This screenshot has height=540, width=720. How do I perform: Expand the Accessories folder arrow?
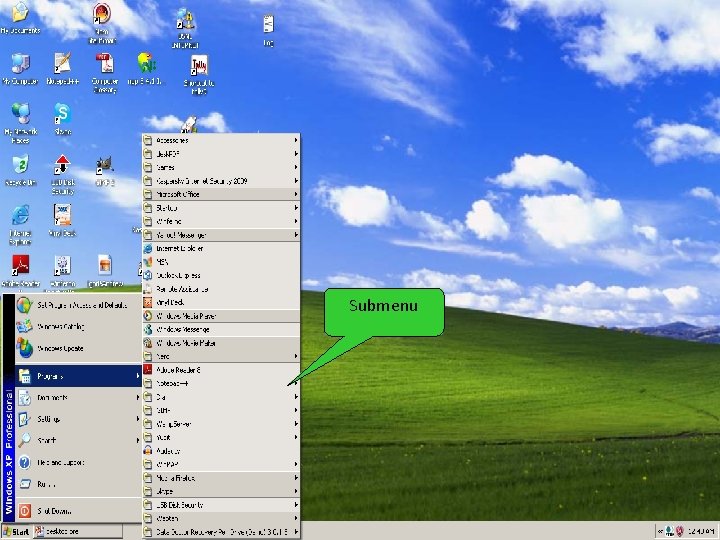(x=296, y=140)
